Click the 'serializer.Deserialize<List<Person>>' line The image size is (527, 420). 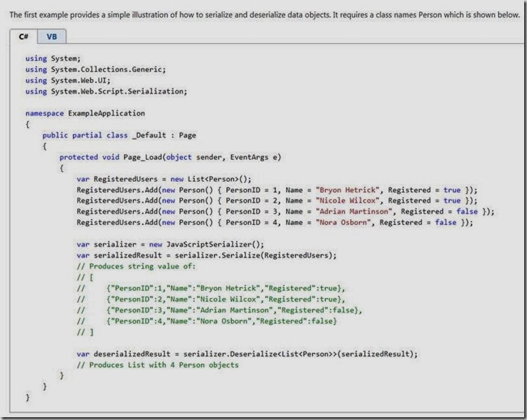coord(247,354)
